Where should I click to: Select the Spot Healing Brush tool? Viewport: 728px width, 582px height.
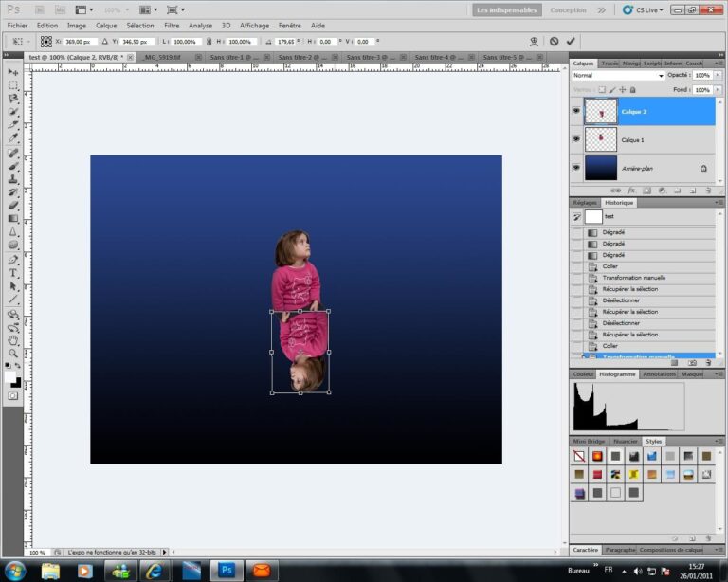(13, 153)
